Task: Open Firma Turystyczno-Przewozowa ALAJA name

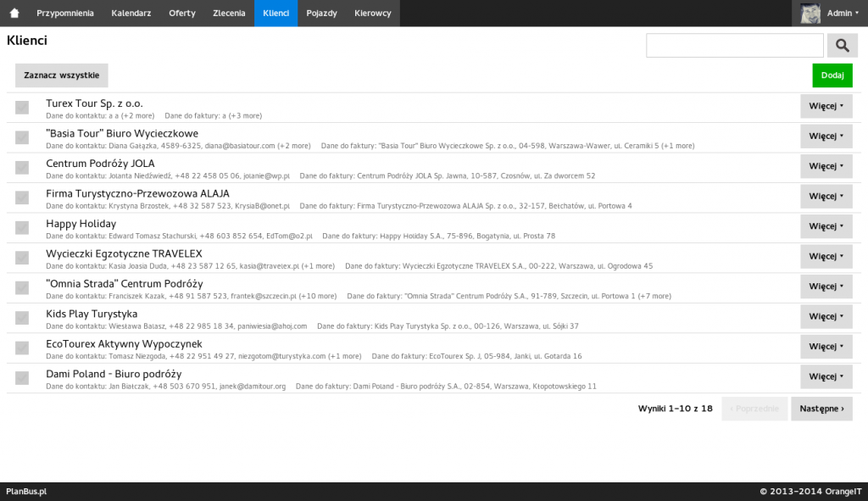Action: [x=137, y=194]
